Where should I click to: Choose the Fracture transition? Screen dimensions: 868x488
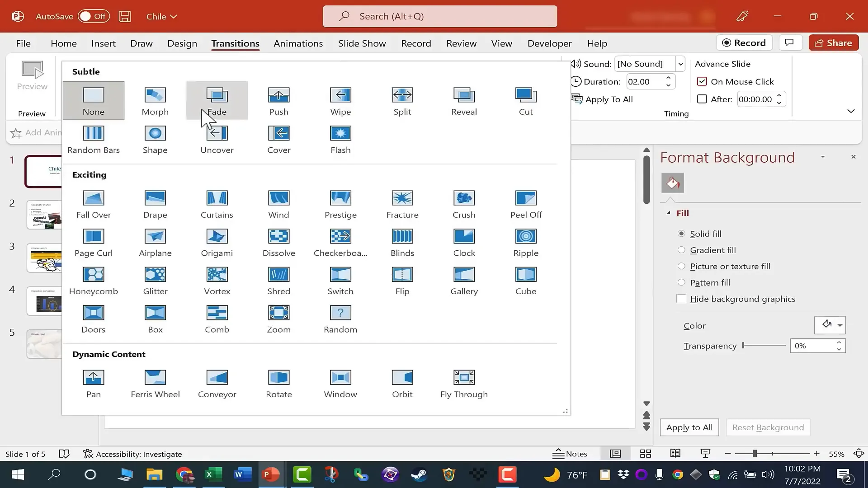tap(402, 204)
